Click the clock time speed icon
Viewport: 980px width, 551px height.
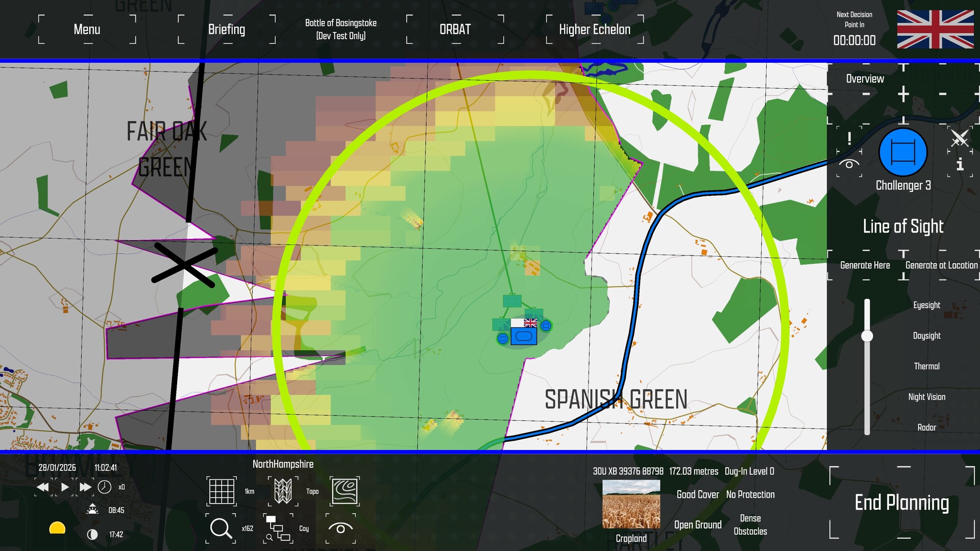[x=105, y=487]
